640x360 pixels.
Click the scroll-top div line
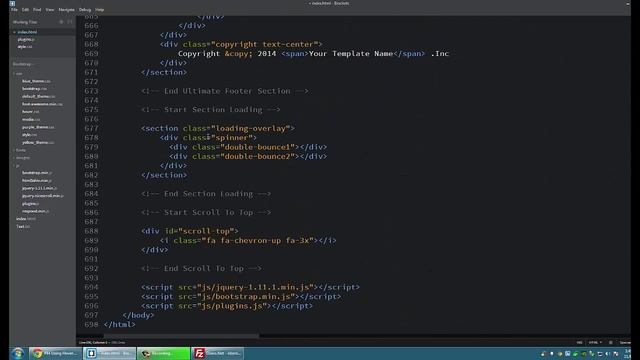[x=190, y=231]
